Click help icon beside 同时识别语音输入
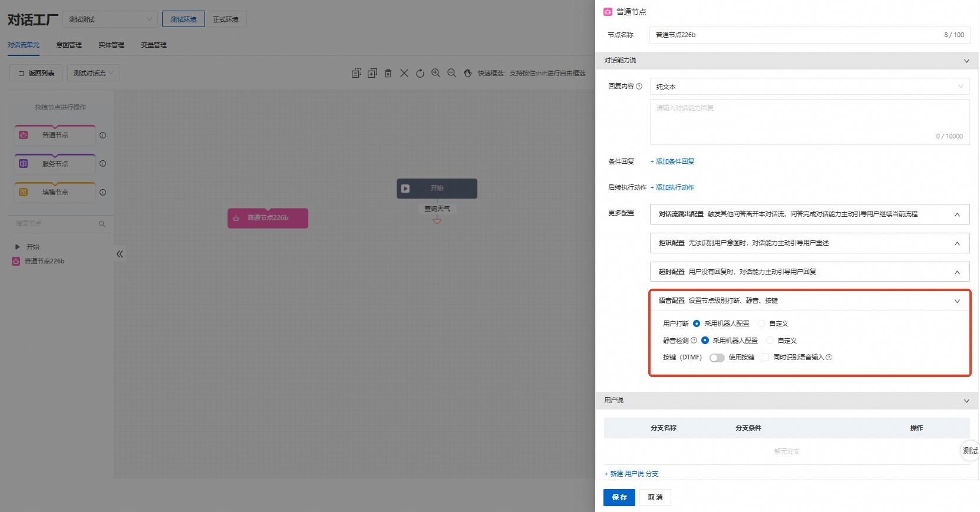The height and width of the screenshot is (512, 980). (829, 357)
